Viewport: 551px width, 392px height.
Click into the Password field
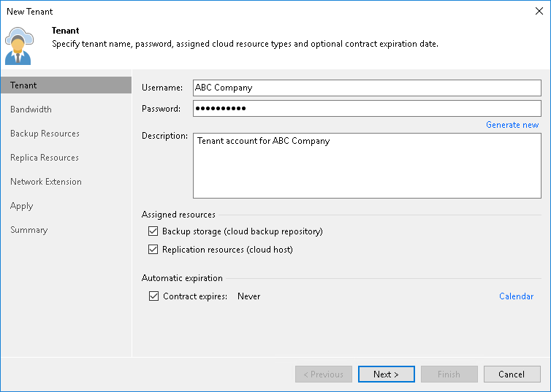367,109
